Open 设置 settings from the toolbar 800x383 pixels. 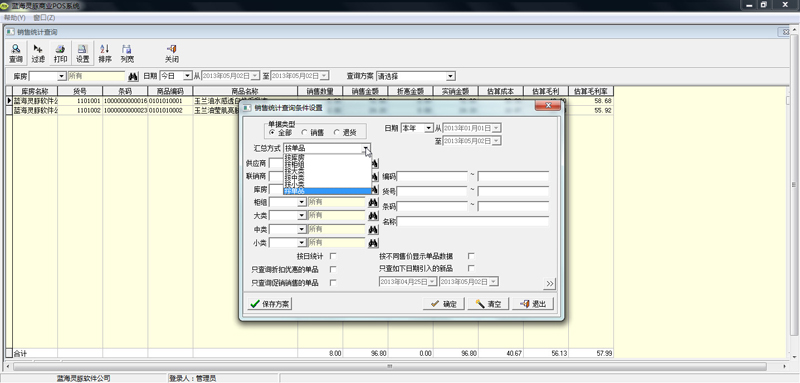pos(83,54)
